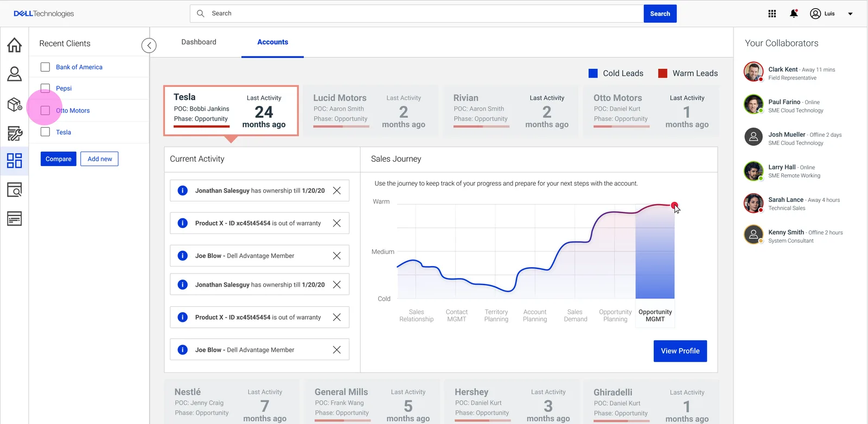The height and width of the screenshot is (424, 868).
Task: Select the Opportunity MGMT journey stage label
Action: 655,315
